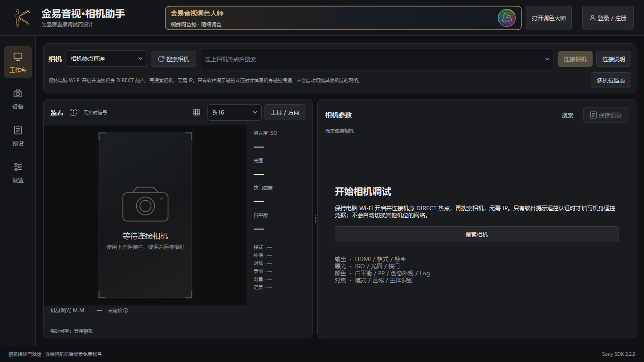Image resolution: width=644 pixels, height=362 pixels.
Task: Open the 预设 sidebar tab
Action: pos(18,136)
